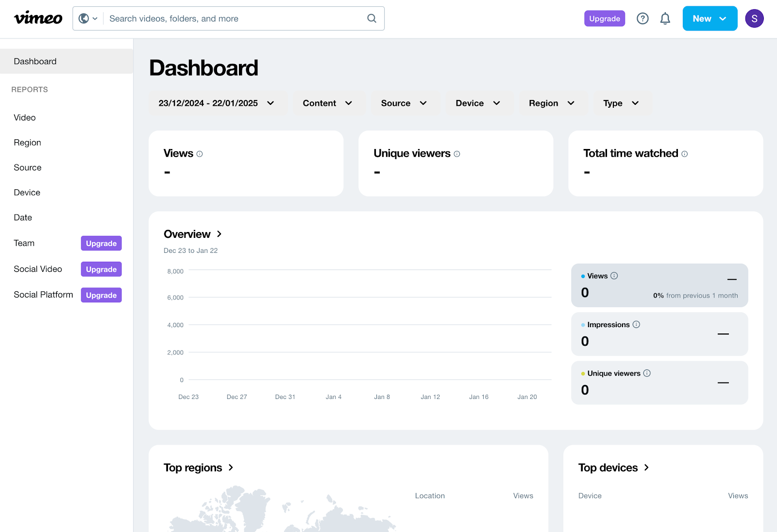
Task: Select Region from the Reports sidebar
Action: click(27, 142)
